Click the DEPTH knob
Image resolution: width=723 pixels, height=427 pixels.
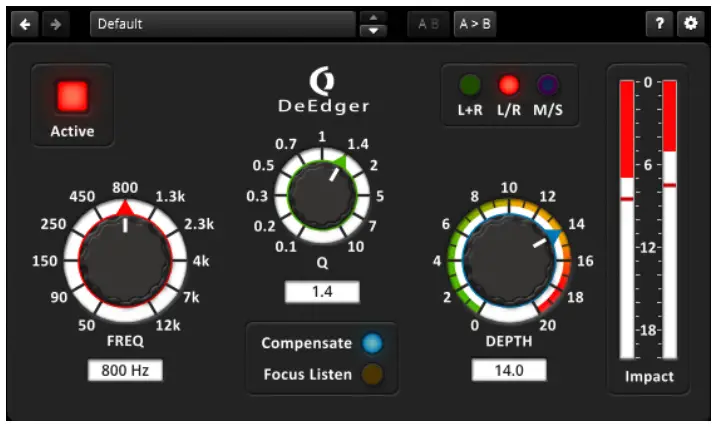click(509, 261)
